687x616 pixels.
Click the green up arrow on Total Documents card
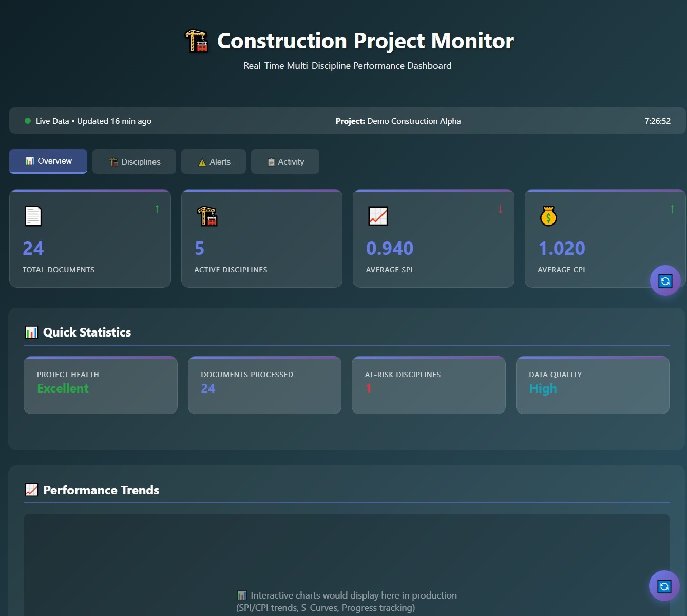(x=157, y=209)
